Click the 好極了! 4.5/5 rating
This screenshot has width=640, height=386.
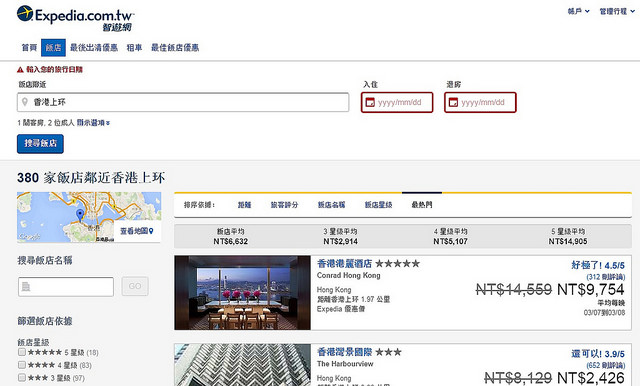tap(598, 265)
